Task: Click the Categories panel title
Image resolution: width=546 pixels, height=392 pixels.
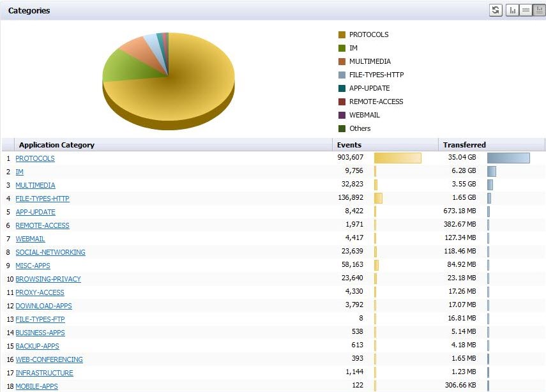Action: (29, 10)
